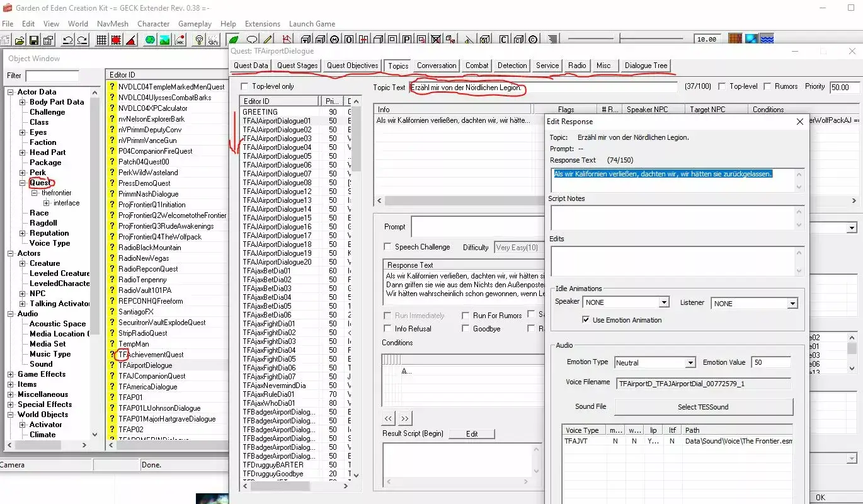863x504 pixels.
Task: Open the landscape editing toolbar icon
Action: click(x=164, y=40)
